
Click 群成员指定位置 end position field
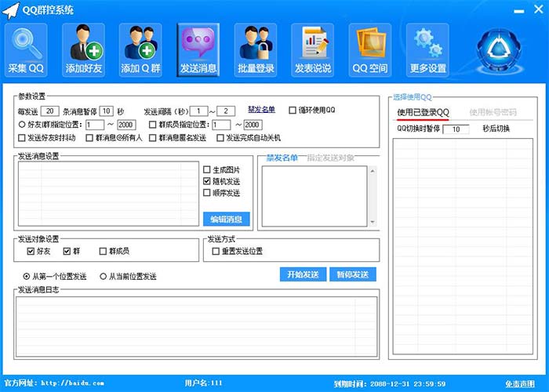pyautogui.click(x=253, y=125)
